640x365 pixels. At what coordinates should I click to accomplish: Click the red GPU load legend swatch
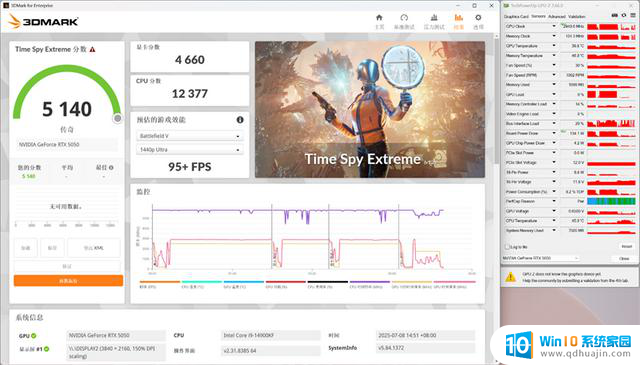[x=286, y=282]
